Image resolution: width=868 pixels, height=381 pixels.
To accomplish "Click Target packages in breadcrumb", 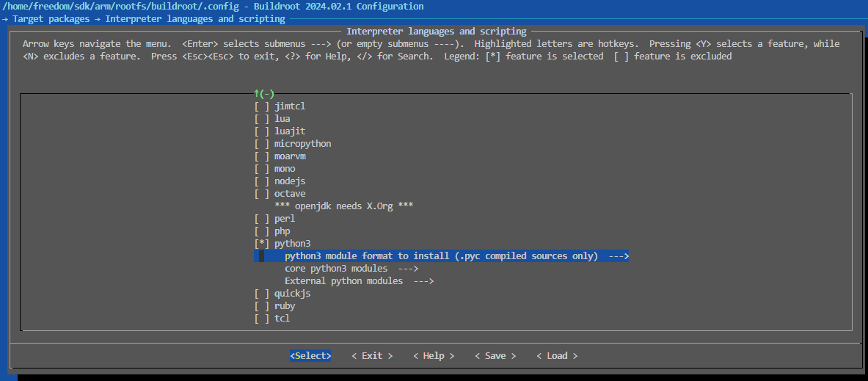I will click(51, 19).
